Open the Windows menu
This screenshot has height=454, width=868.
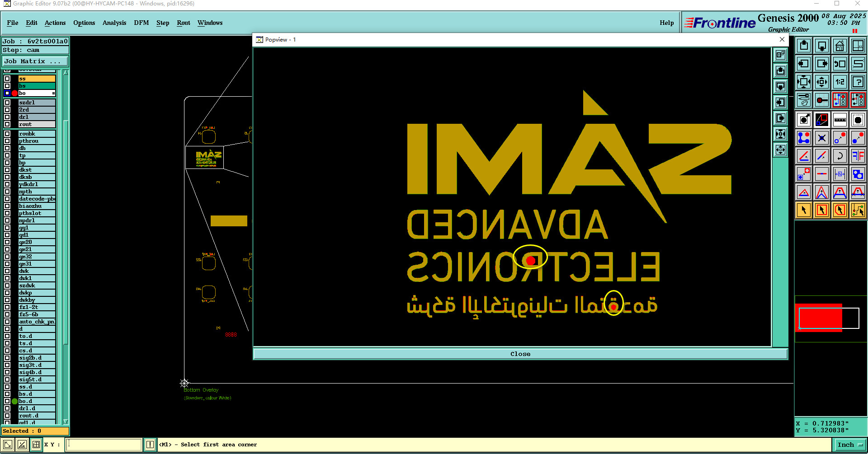pyautogui.click(x=210, y=23)
